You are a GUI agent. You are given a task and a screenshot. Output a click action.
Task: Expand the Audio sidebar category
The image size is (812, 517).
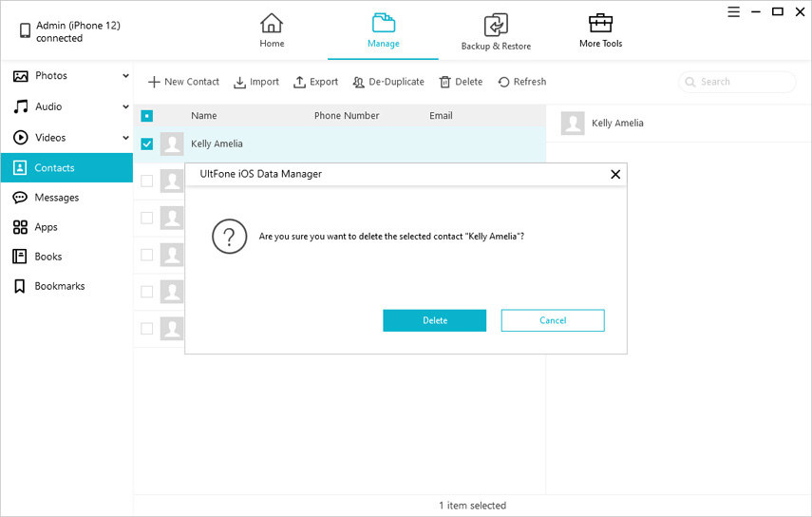pyautogui.click(x=125, y=107)
